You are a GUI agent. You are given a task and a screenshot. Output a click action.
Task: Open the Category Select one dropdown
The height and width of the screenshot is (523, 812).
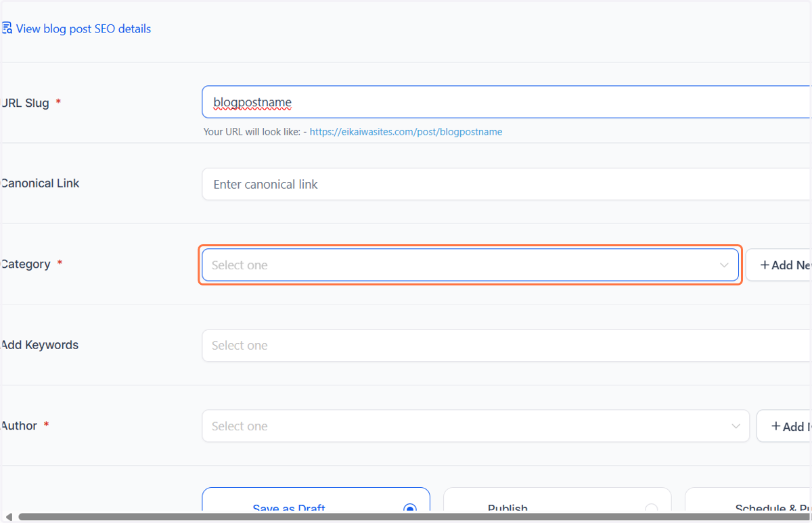pos(470,265)
